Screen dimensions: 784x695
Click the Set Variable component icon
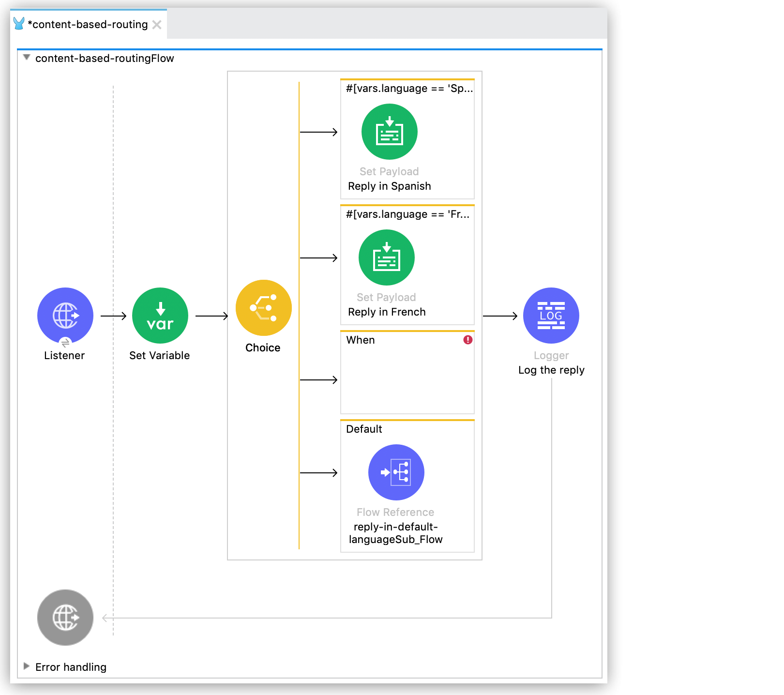(160, 315)
